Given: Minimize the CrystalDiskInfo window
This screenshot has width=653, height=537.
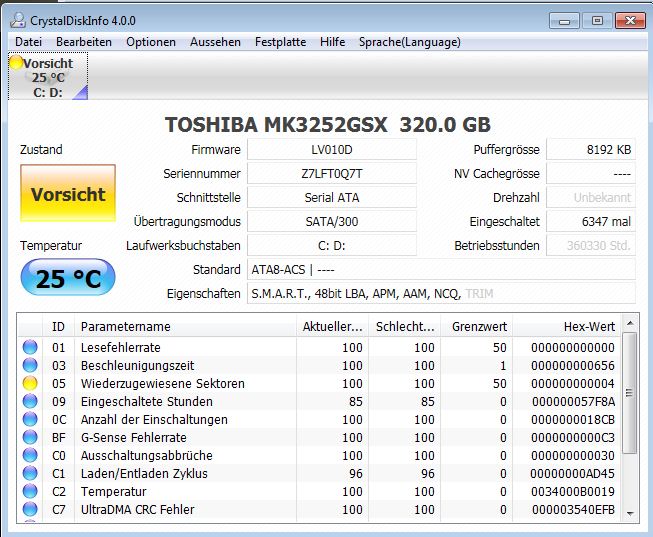Looking at the screenshot, I should (x=564, y=20).
